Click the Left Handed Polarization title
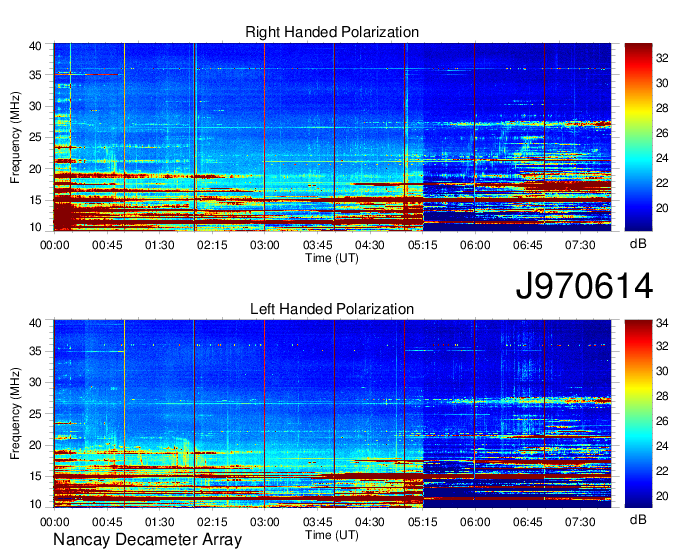This screenshot has width=680, height=552. [332, 309]
